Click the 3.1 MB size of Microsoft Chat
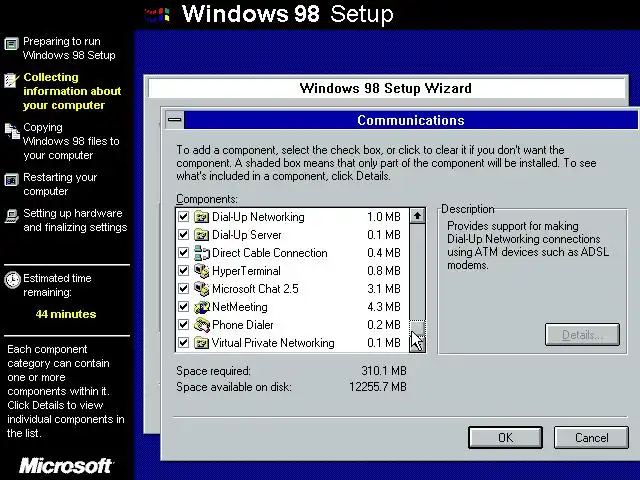The height and width of the screenshot is (480, 640). (x=384, y=289)
